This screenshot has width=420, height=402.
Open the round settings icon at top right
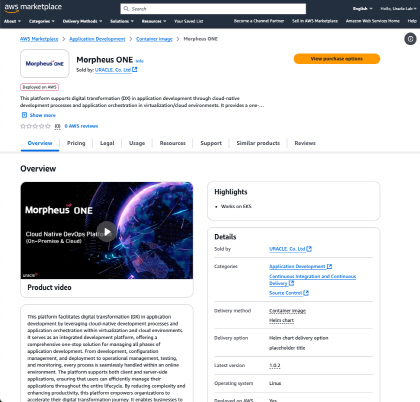(x=410, y=39)
